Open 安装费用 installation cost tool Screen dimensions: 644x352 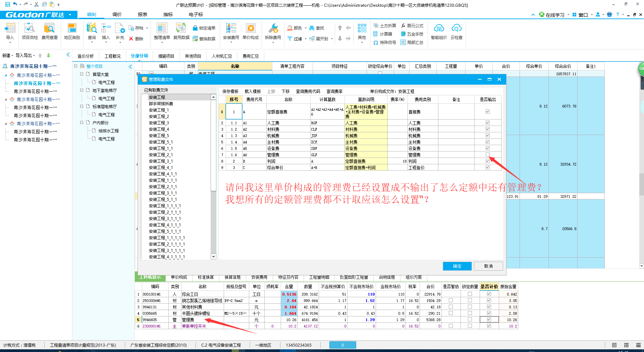click(231, 32)
